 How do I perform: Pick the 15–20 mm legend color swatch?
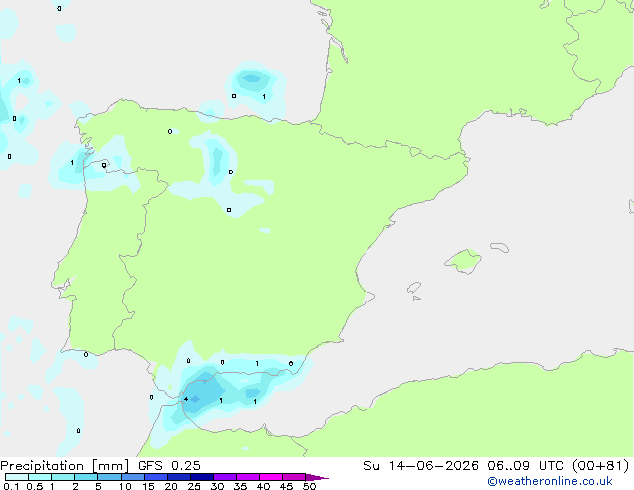point(155,477)
